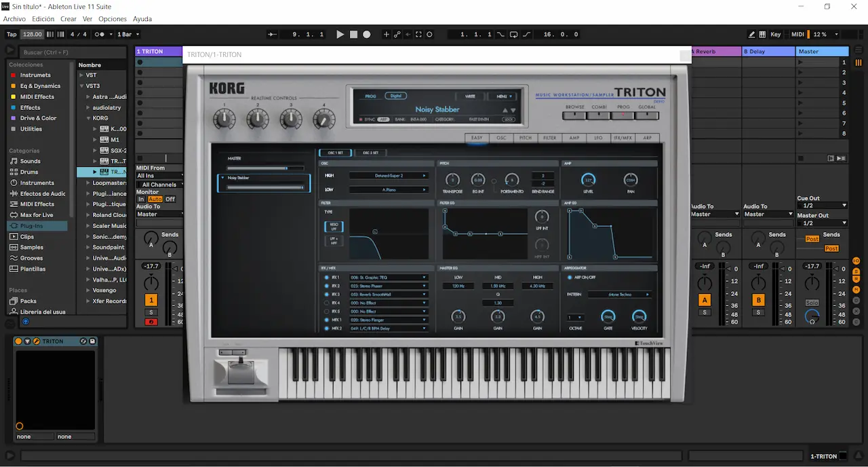Click the COMBI mode button
The width and height of the screenshot is (868, 467).
[x=599, y=115]
